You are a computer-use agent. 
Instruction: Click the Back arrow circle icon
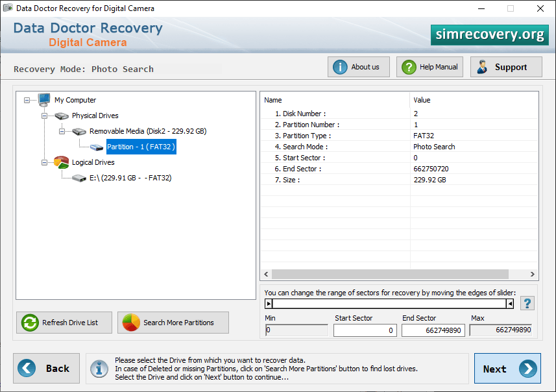click(27, 368)
